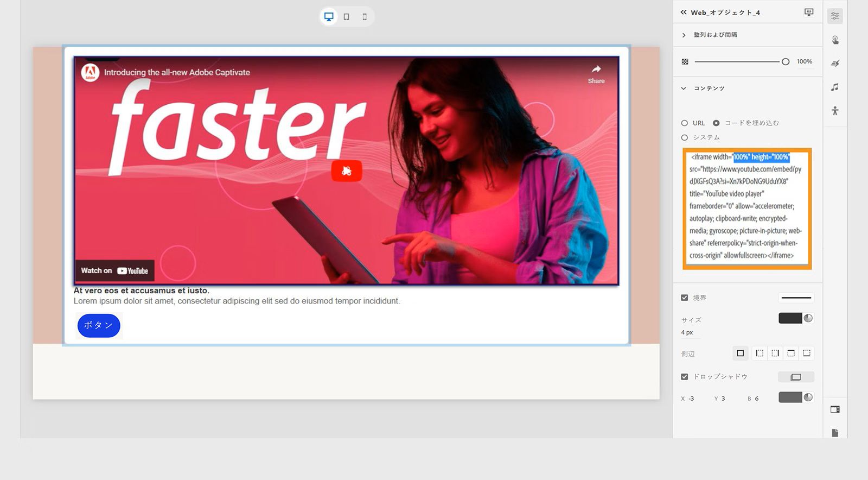
Task: Switch to tablet preview device
Action: [346, 17]
